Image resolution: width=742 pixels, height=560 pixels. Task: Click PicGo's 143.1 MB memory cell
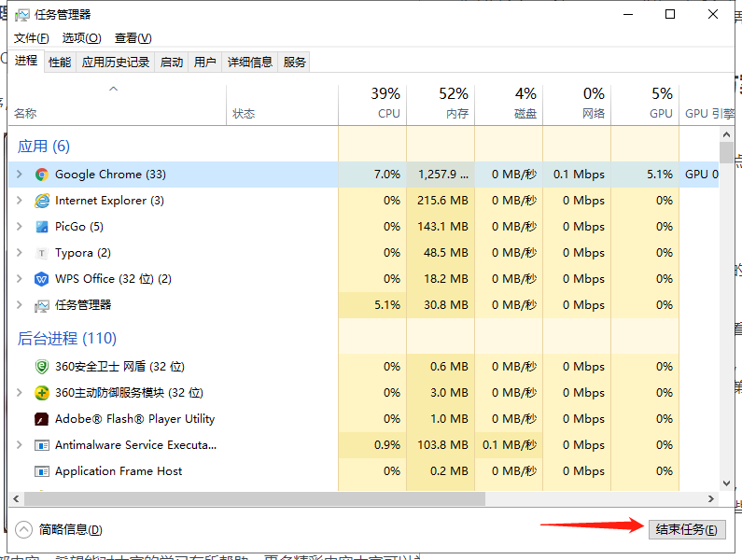click(441, 226)
